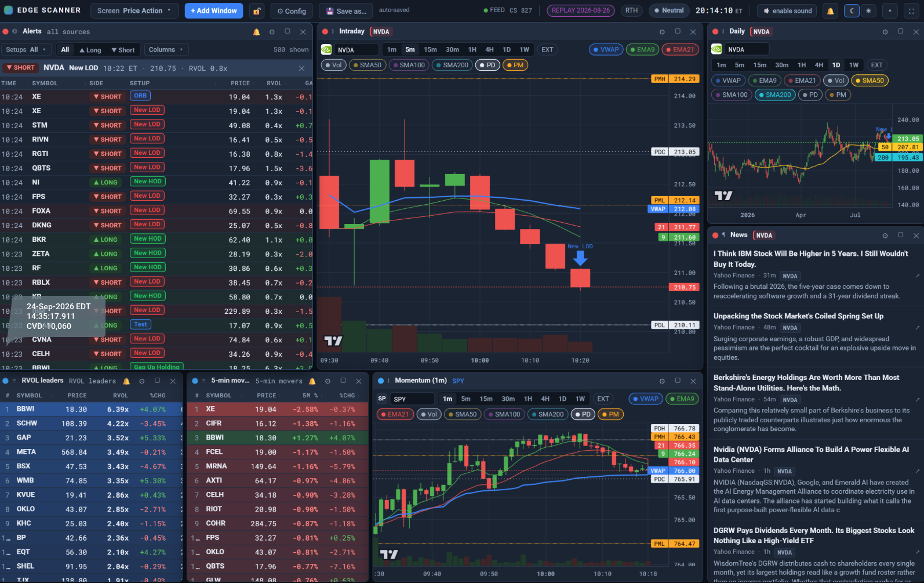Filter alerts by Short side

pyautogui.click(x=123, y=50)
